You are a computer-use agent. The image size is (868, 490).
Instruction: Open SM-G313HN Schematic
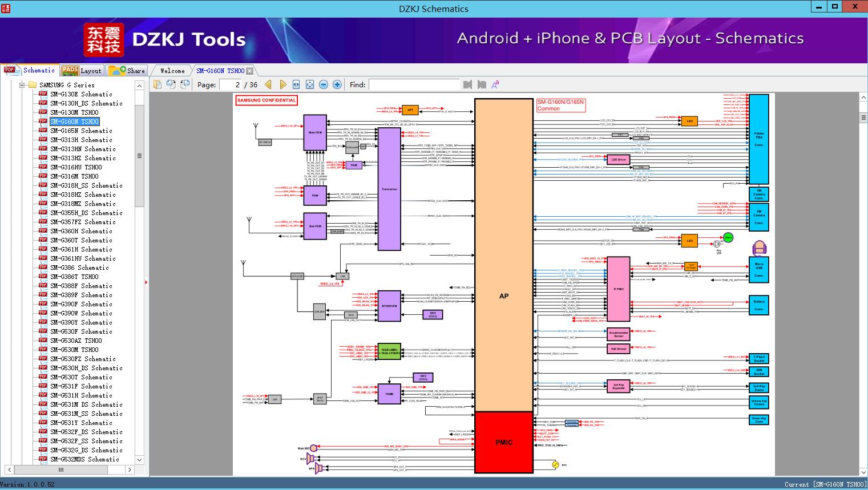[x=83, y=149]
